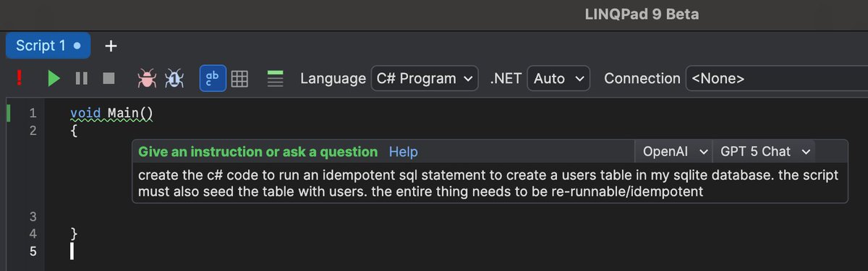This screenshot has height=271, width=868.
Task: Open the .NET Auto version dropdown
Action: [x=558, y=78]
